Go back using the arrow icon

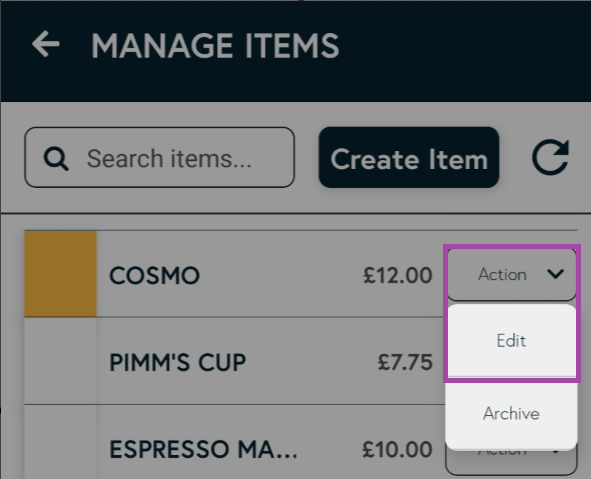(x=46, y=44)
